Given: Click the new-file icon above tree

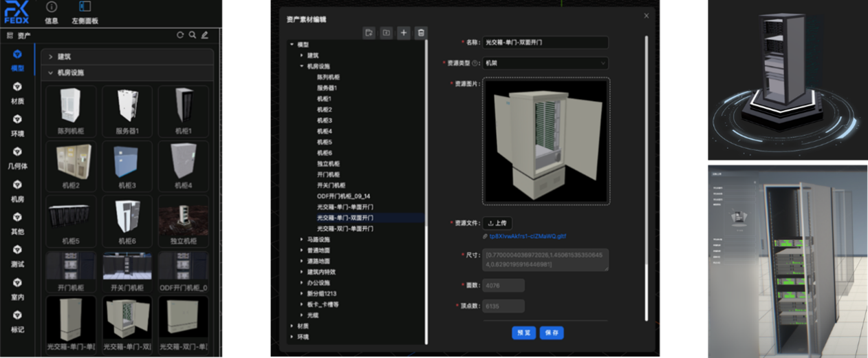Looking at the screenshot, I should pos(369,32).
